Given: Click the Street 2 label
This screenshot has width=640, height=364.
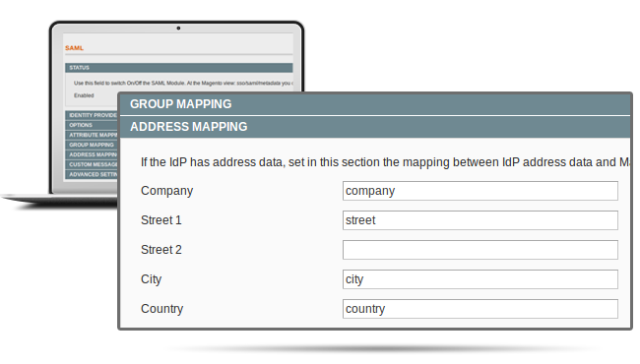Looking at the screenshot, I should (160, 250).
